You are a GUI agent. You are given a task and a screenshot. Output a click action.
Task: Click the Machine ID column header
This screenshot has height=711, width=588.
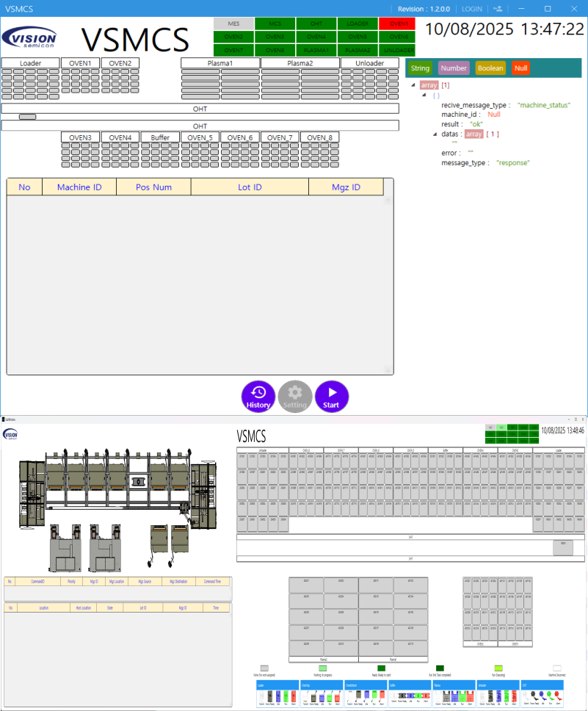point(79,187)
